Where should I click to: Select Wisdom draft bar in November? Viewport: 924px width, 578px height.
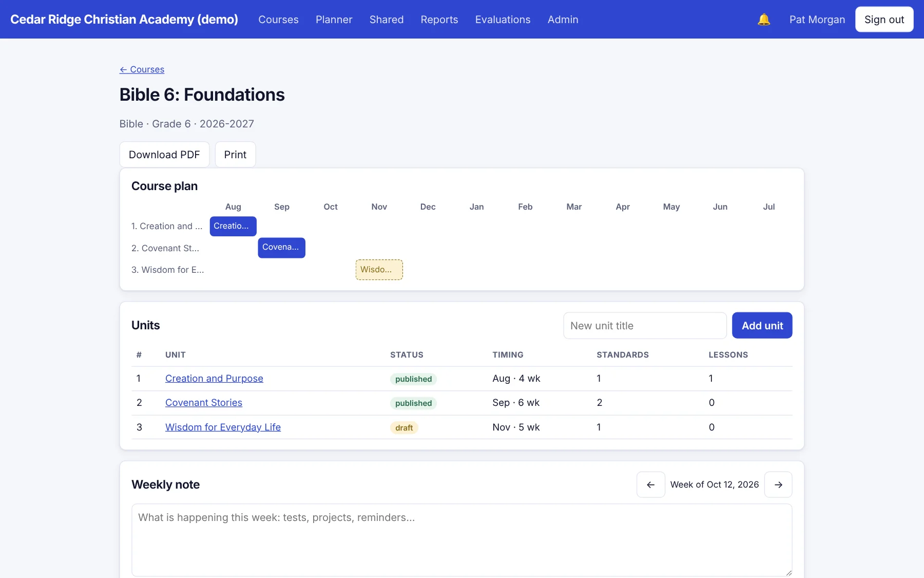coord(379,270)
